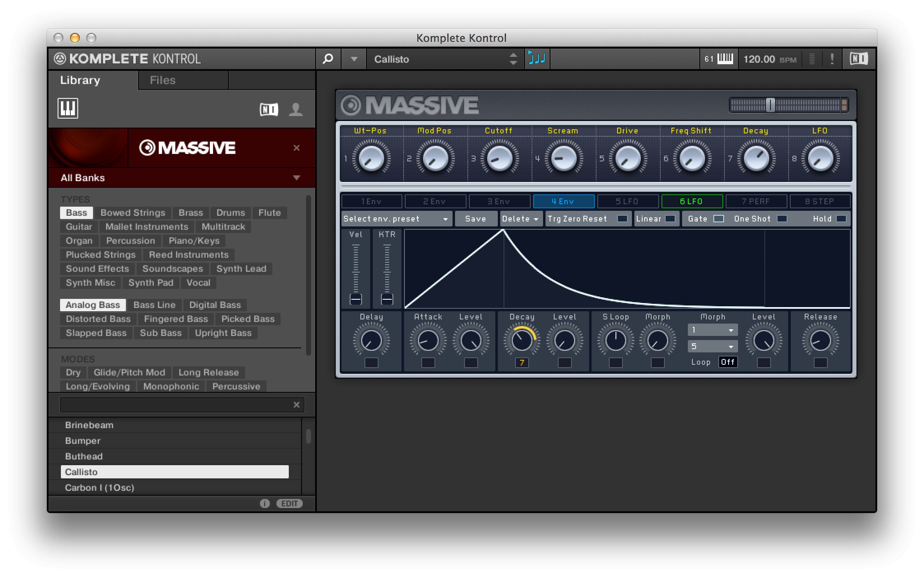Screen dimensions: 924x578
Task: Select the Bumper preset
Action: (175, 440)
